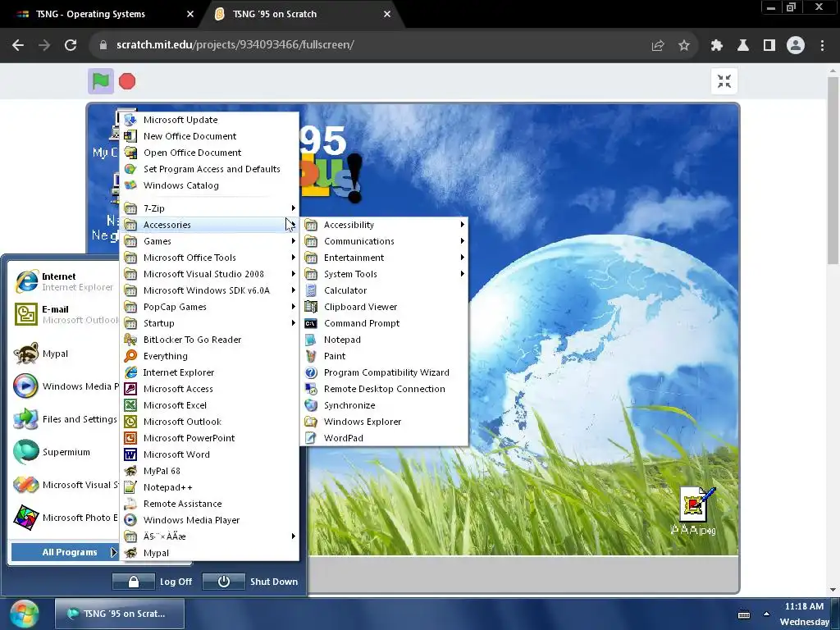The height and width of the screenshot is (630, 840).
Task: Open browser extensions puzzle icon
Action: pyautogui.click(x=716, y=45)
